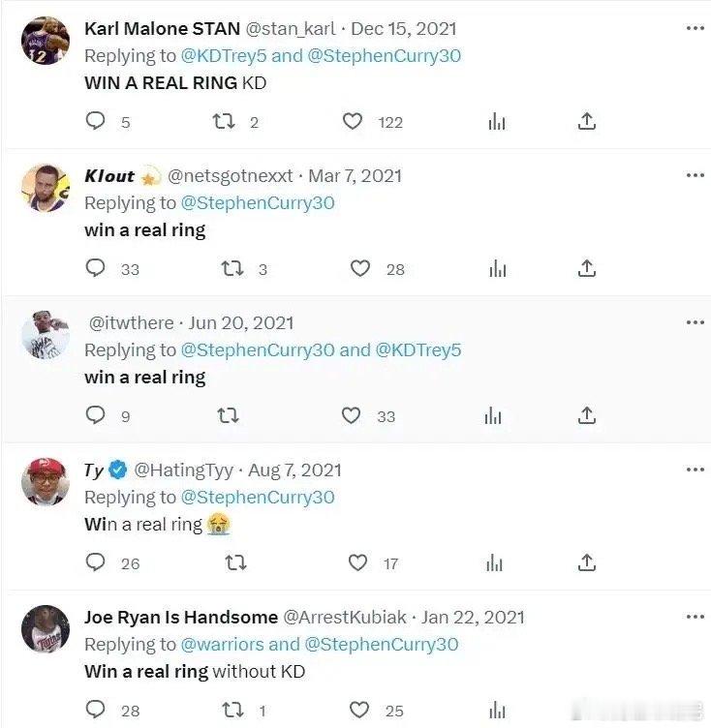Like the @itwthere tweet

351,415
